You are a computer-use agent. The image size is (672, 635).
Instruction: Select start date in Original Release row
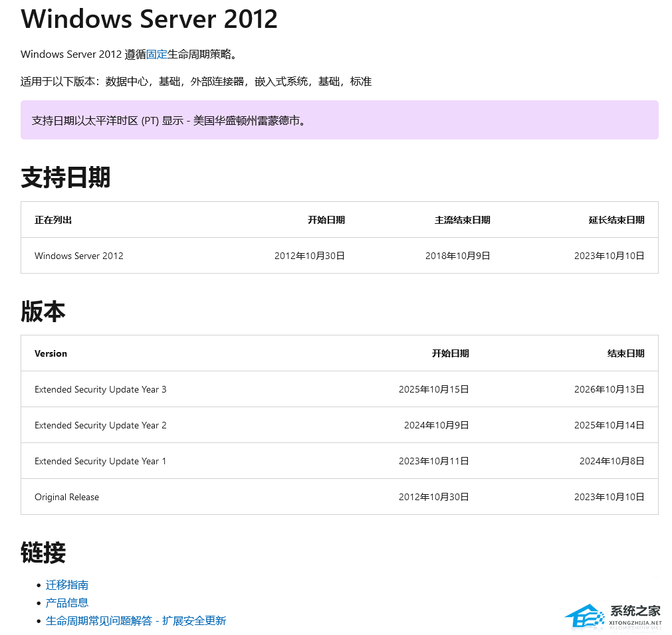pyautogui.click(x=434, y=498)
